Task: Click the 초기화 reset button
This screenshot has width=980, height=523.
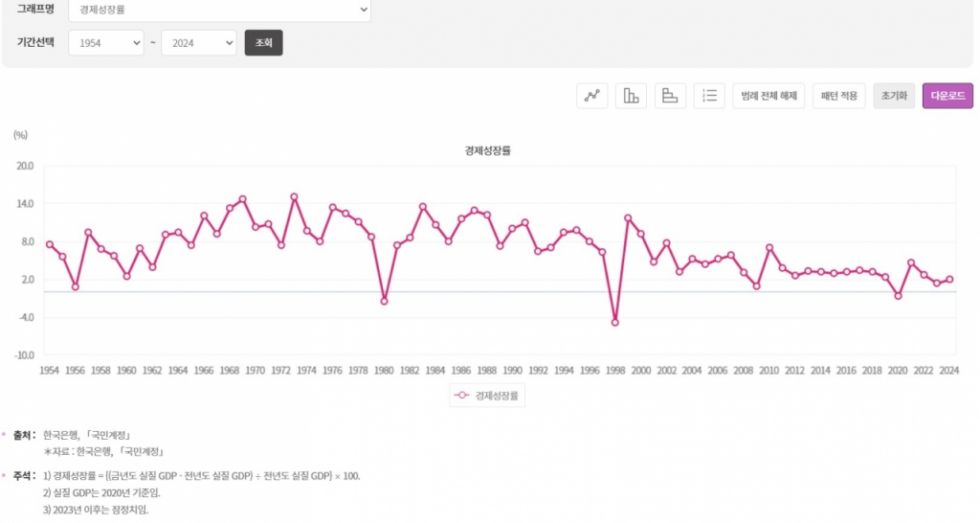Action: 893,96
